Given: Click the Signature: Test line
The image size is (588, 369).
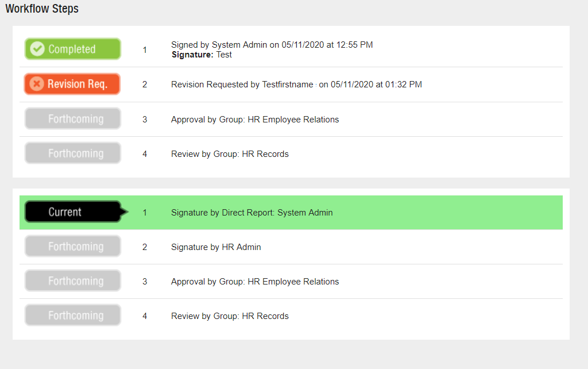Looking at the screenshot, I should coord(202,55).
